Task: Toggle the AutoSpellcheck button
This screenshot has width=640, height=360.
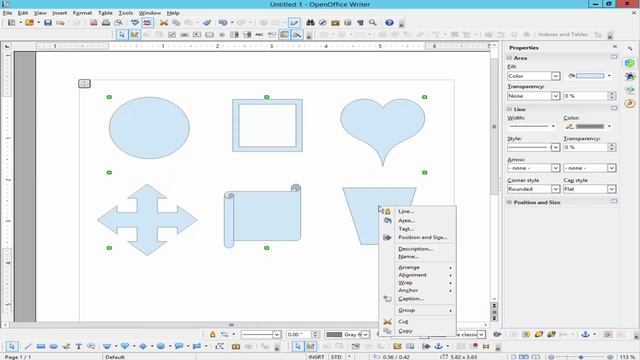Action: click(147, 23)
